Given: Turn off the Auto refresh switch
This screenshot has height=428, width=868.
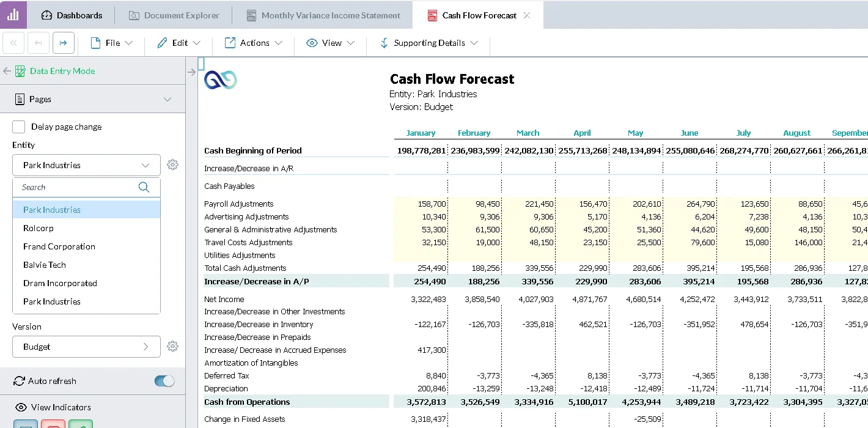Looking at the screenshot, I should pos(164,381).
